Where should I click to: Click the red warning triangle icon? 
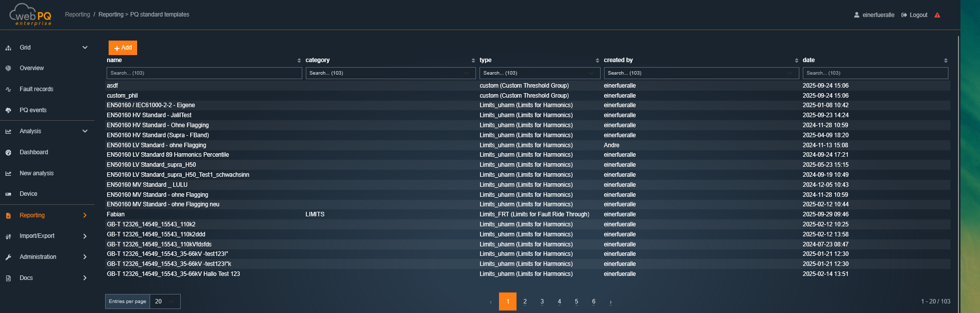tap(937, 15)
